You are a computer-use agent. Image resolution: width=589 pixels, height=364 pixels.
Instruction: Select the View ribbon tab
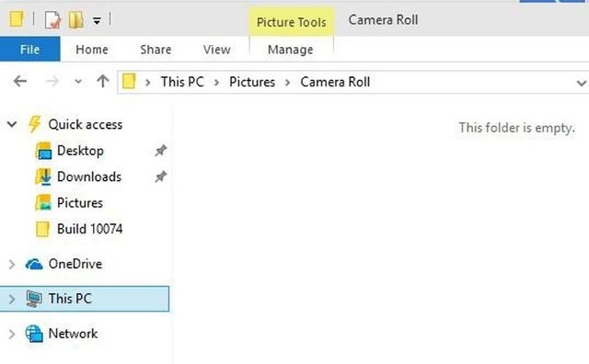pos(217,50)
